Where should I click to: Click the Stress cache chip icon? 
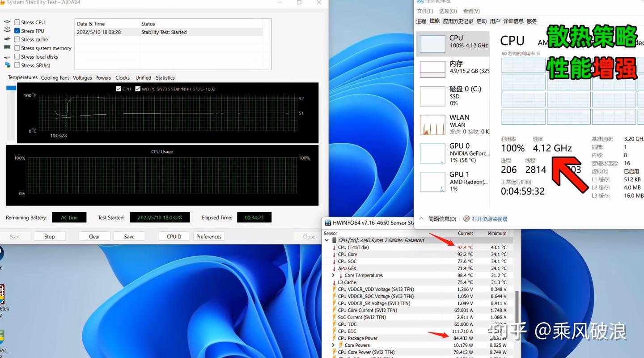[7, 39]
